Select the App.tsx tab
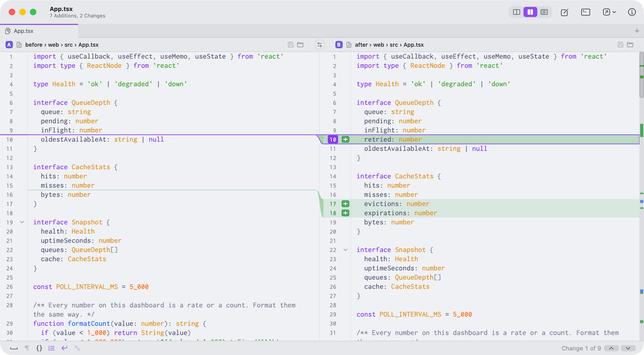Screen dimensions: 644x355 (39, 31)
